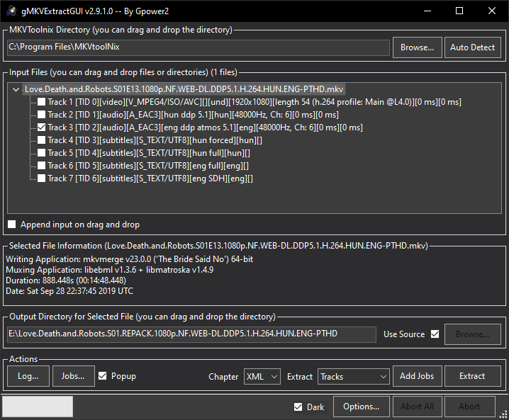
Task: Click the output directory path field
Action: click(191, 334)
